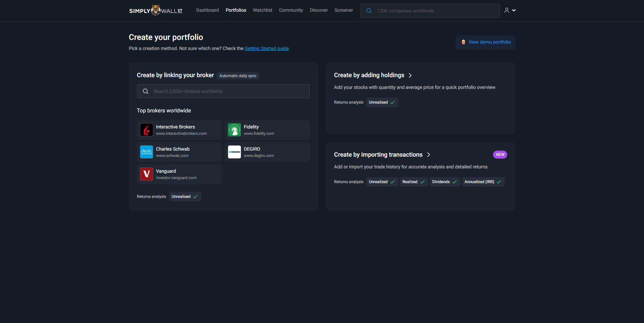Image resolution: width=644 pixels, height=323 pixels.
Task: Open the user account dropdown menu
Action: pos(510,10)
